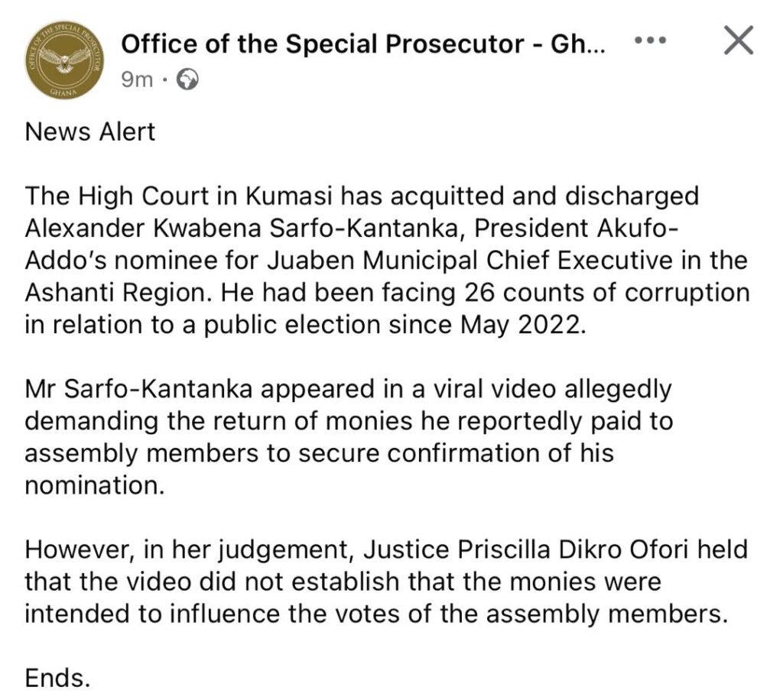Click the 9m post timestamp
The height and width of the screenshot is (700, 783).
136,79
